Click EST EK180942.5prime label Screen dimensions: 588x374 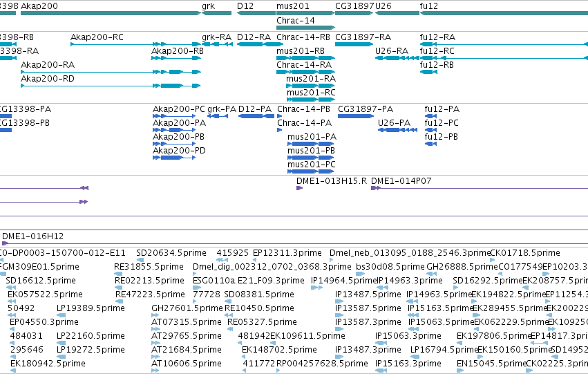coord(48,364)
